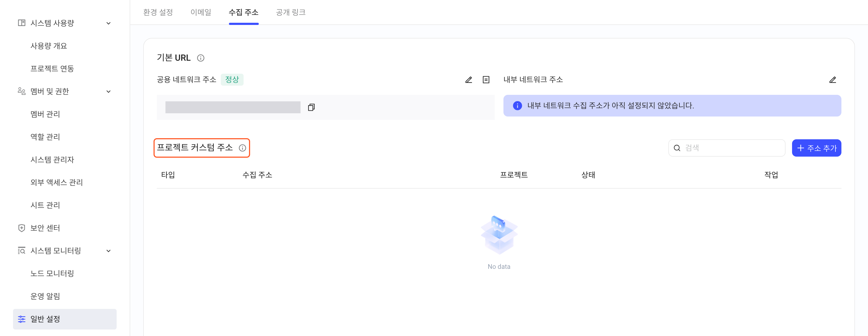
Task: Collapse the 시스템 사용량 section chevron
Action: [108, 23]
